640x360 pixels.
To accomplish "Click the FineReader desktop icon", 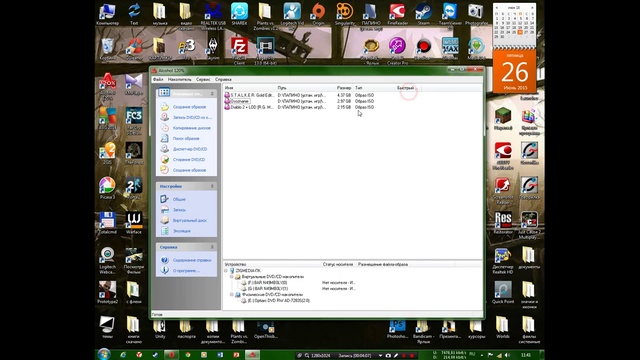I will tap(397, 14).
